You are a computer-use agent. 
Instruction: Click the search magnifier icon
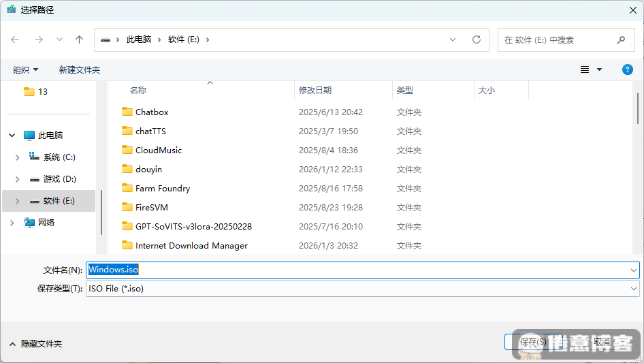pos(621,40)
